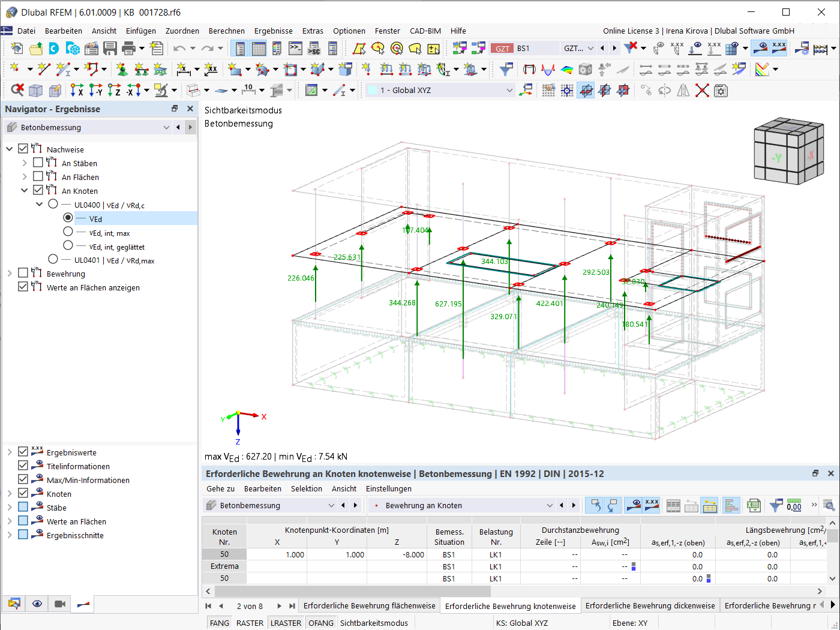Image resolution: width=840 pixels, height=630 pixels.
Task: Switch to Erforderliche Bewehrung dickenweise tab
Action: point(650,606)
